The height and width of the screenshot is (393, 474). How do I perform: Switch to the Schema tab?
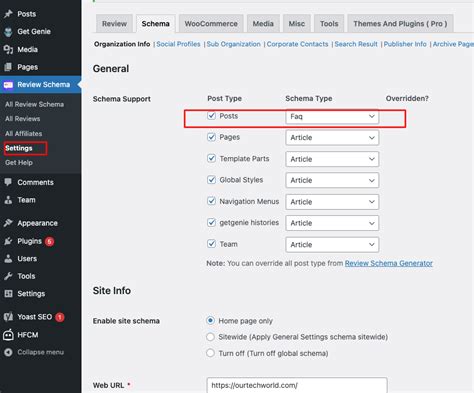[x=155, y=24]
